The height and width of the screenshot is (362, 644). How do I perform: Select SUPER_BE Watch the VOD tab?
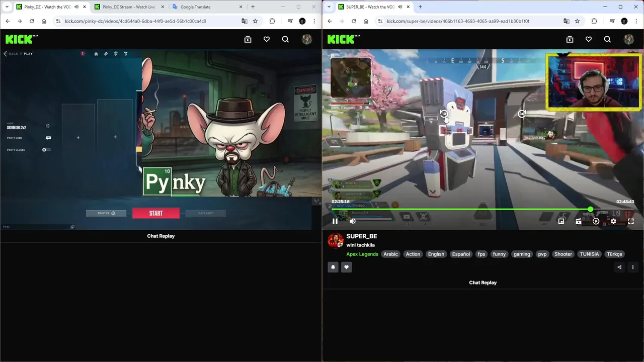(x=373, y=7)
